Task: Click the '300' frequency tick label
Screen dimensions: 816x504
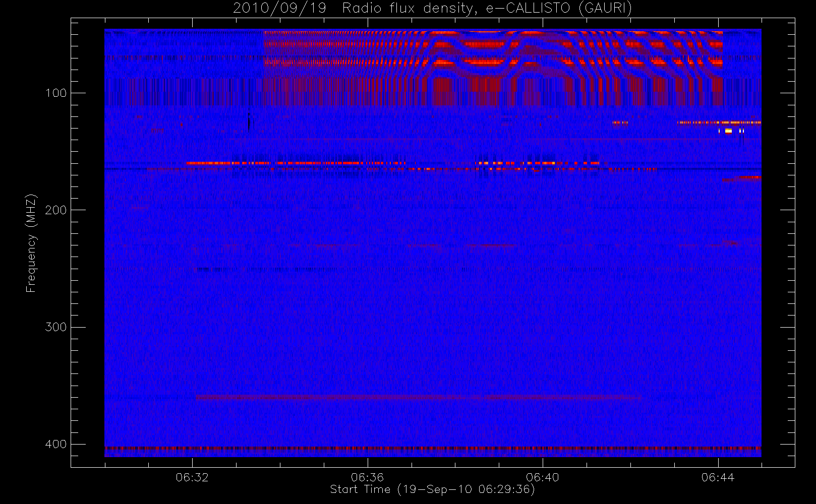Action: click(55, 327)
